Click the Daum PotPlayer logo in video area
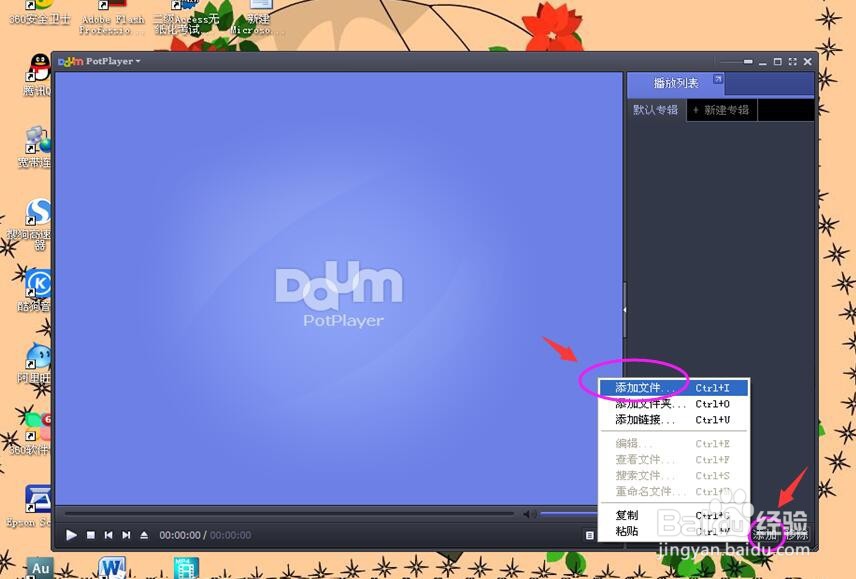The width and height of the screenshot is (856, 579). tap(340, 295)
